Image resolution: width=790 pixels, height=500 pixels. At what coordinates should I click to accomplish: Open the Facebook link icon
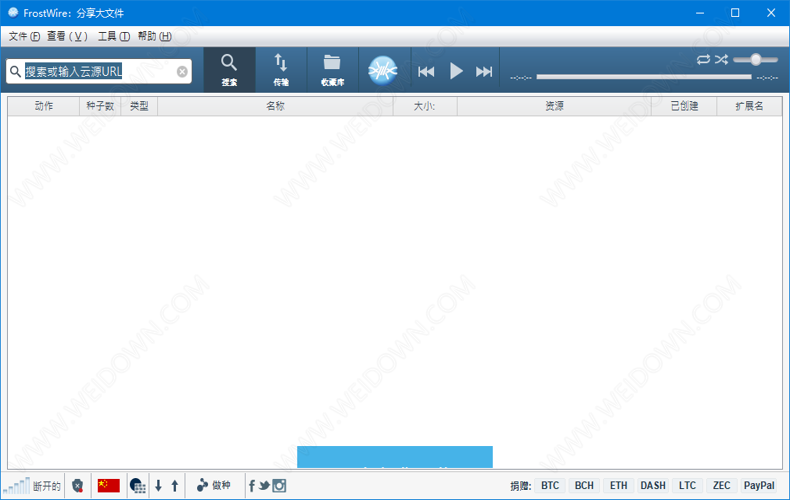tap(251, 485)
